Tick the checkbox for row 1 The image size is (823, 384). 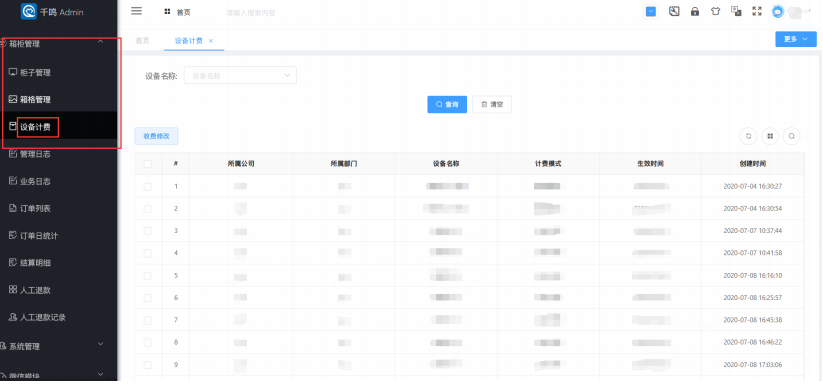(147, 186)
